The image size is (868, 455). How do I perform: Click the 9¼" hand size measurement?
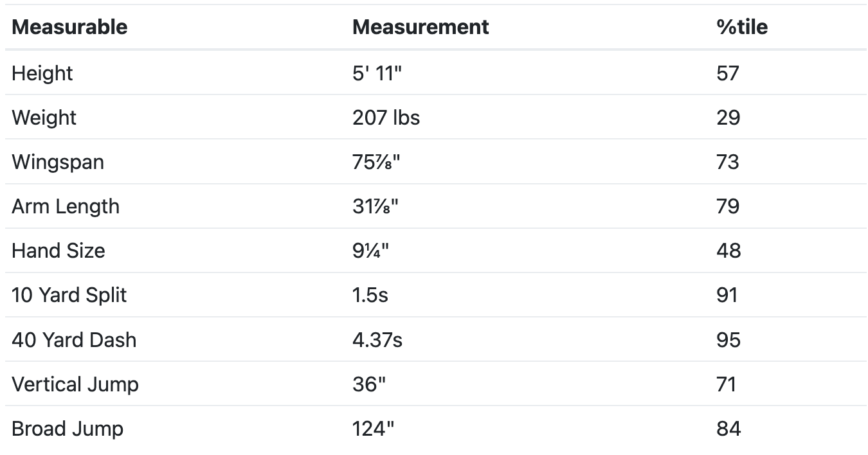371,251
